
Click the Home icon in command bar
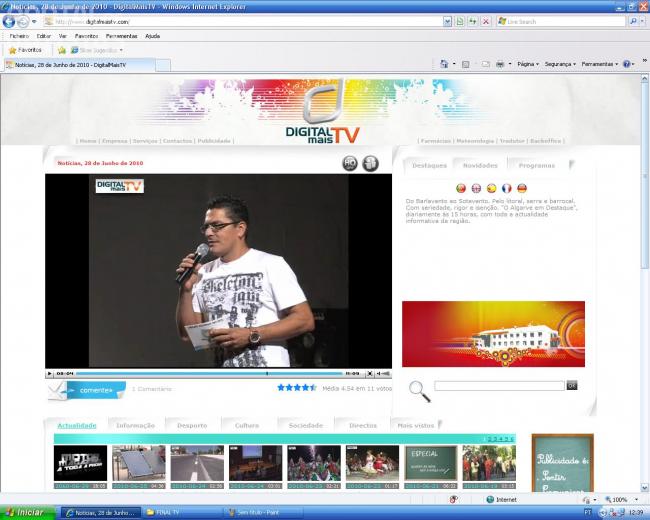444,64
